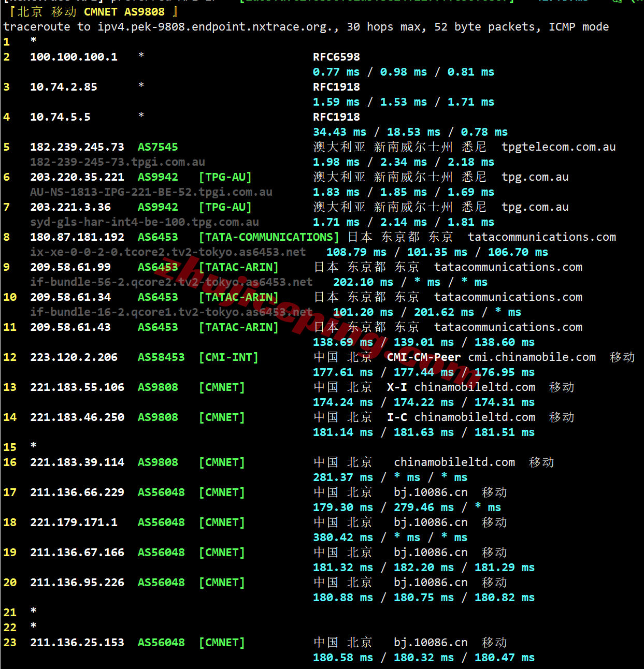Select IP 182.239.245.73 on hop 5
Screen dimensions: 644x669
pyautogui.click(x=77, y=147)
